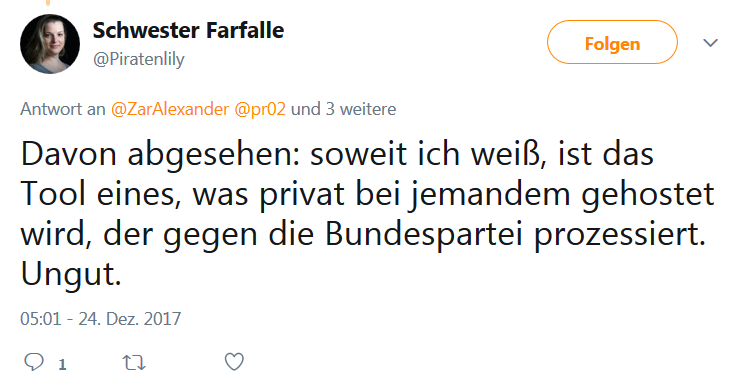Click the reply speech bubble icon
Viewport: 742px width, 392px height.
pyautogui.click(x=34, y=362)
